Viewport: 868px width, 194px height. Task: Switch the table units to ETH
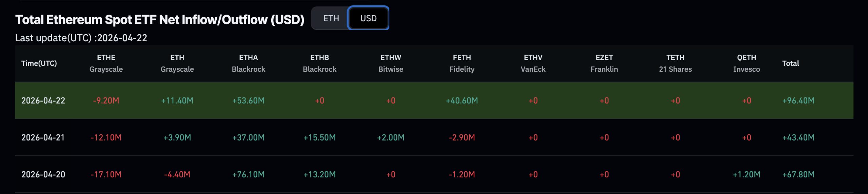coord(331,18)
